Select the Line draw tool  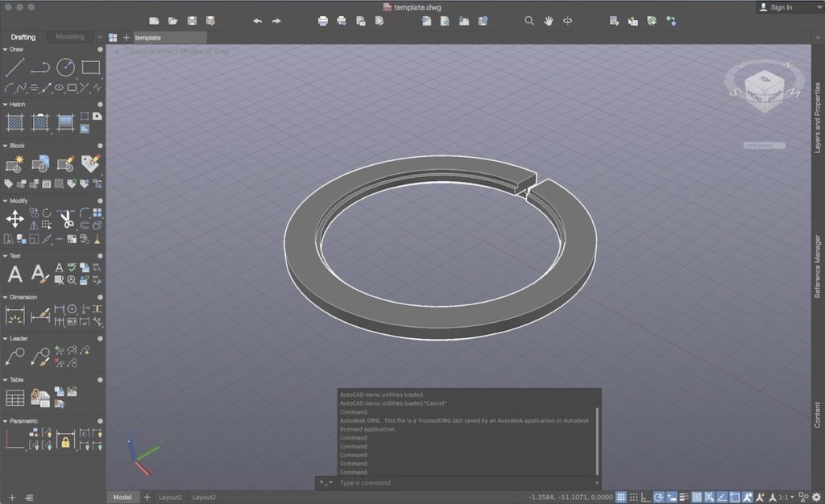tap(15, 68)
